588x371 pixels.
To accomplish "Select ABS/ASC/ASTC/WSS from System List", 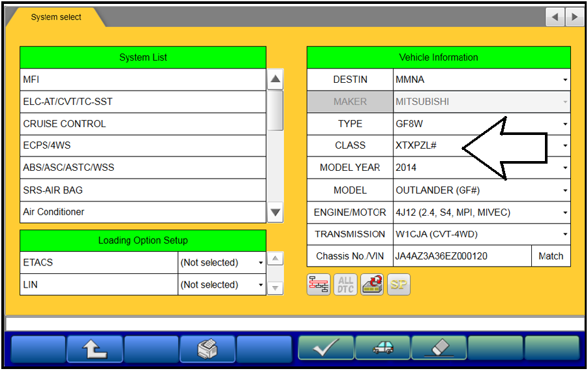I will 143,168.
